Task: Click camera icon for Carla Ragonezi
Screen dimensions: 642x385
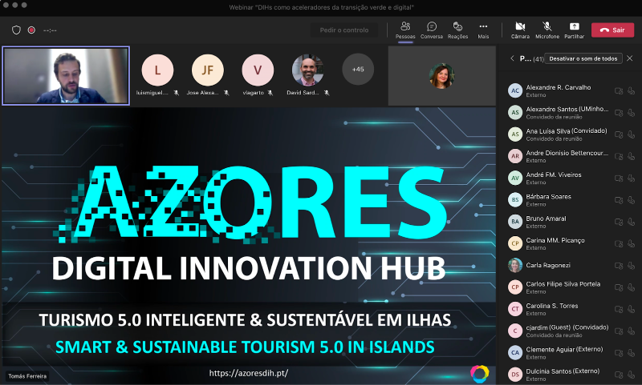Action: [x=619, y=266]
